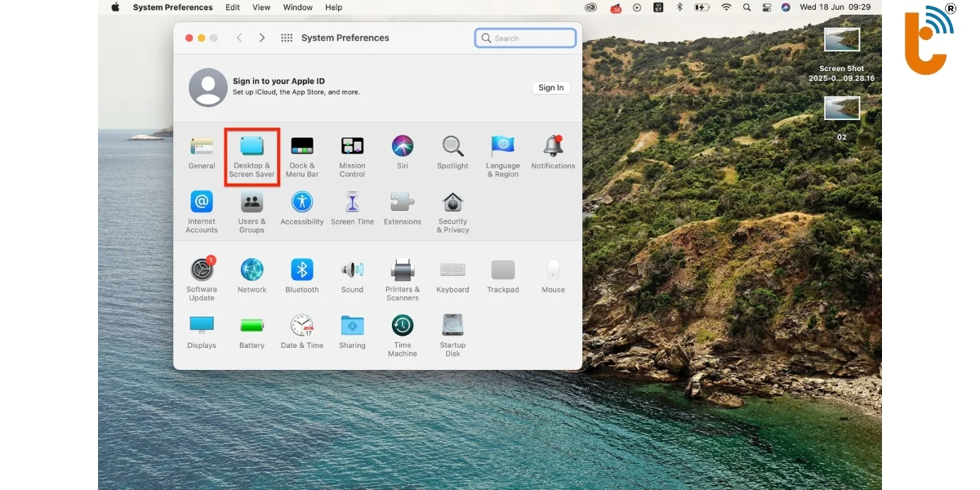Open Notifications preferences
Screen dimensions: 980x490
[x=553, y=151]
